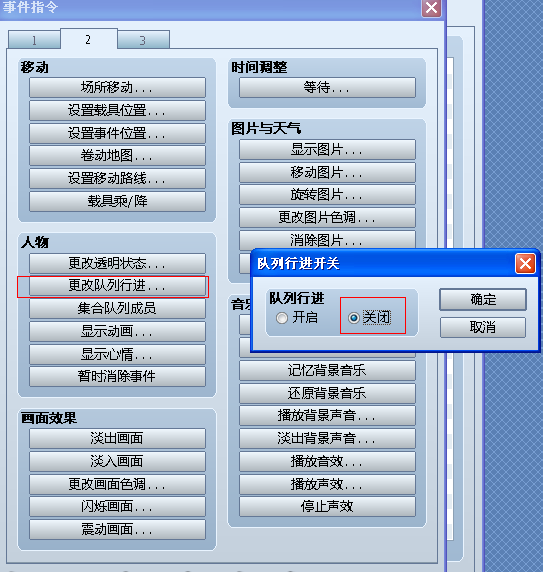This screenshot has width=543, height=572.
Task: Open 设置事件位置 command
Action: (x=117, y=133)
